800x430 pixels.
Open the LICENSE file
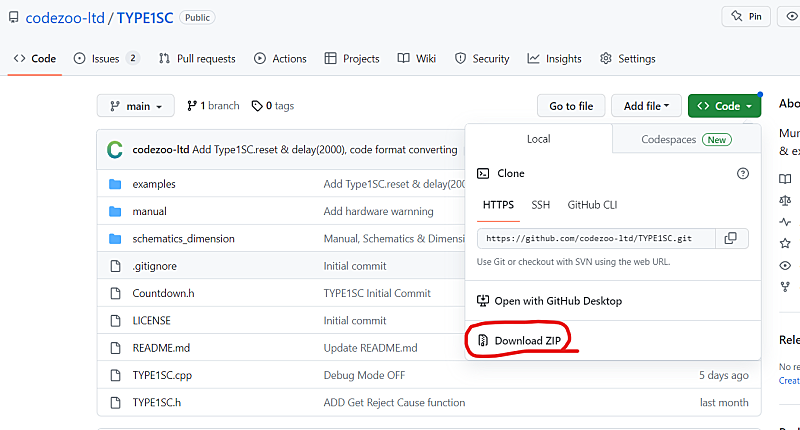point(152,320)
